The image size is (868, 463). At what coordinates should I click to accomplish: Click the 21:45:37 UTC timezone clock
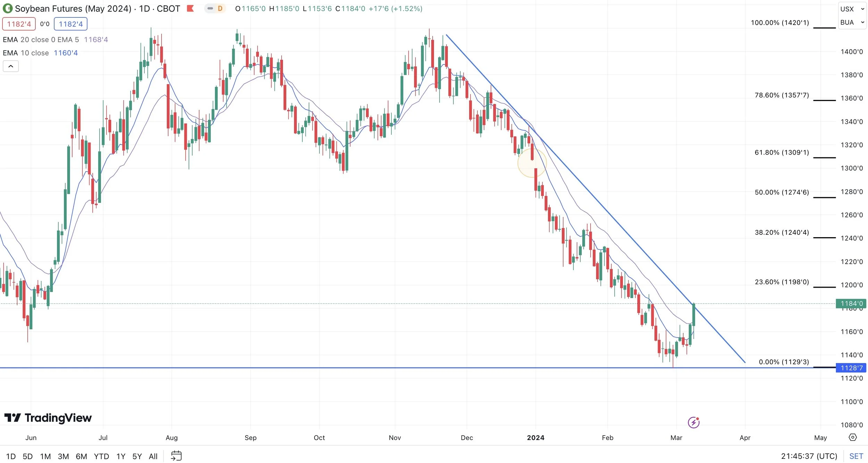click(x=809, y=456)
